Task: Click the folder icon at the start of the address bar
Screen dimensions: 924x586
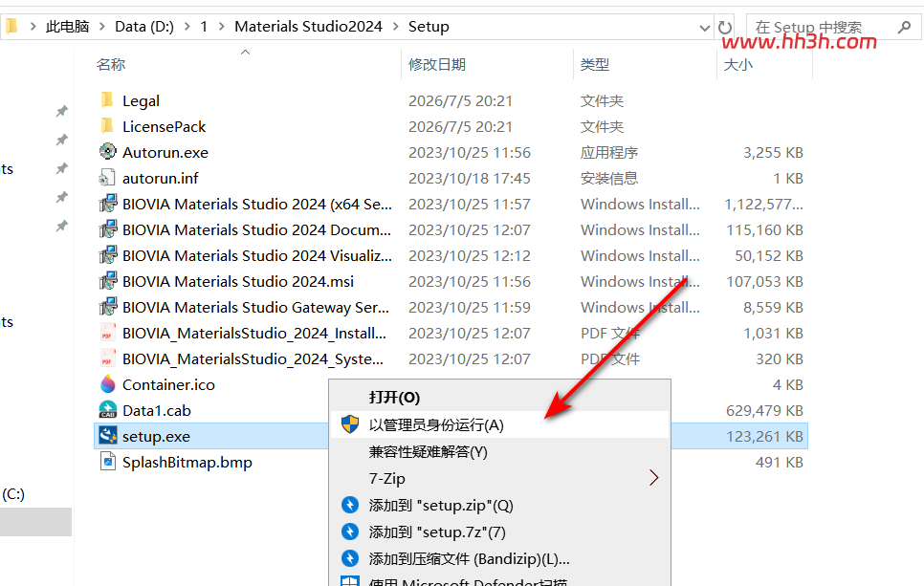Action: (x=11, y=26)
